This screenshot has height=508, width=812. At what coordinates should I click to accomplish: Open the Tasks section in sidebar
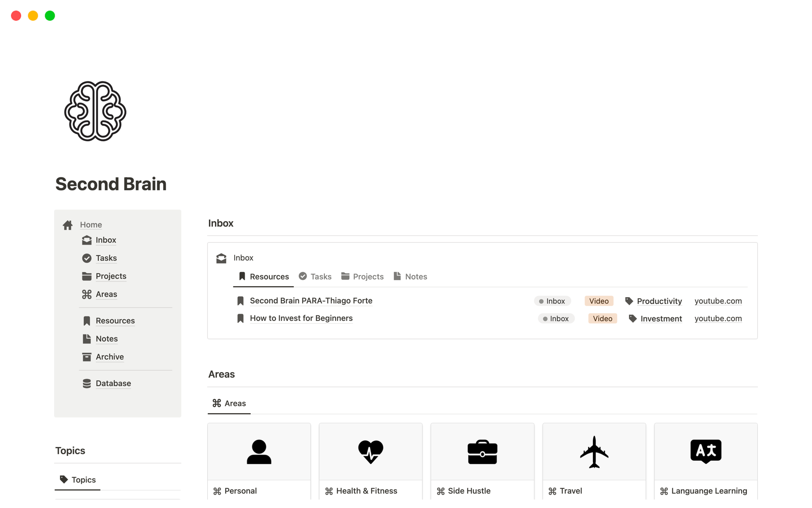[x=107, y=257]
